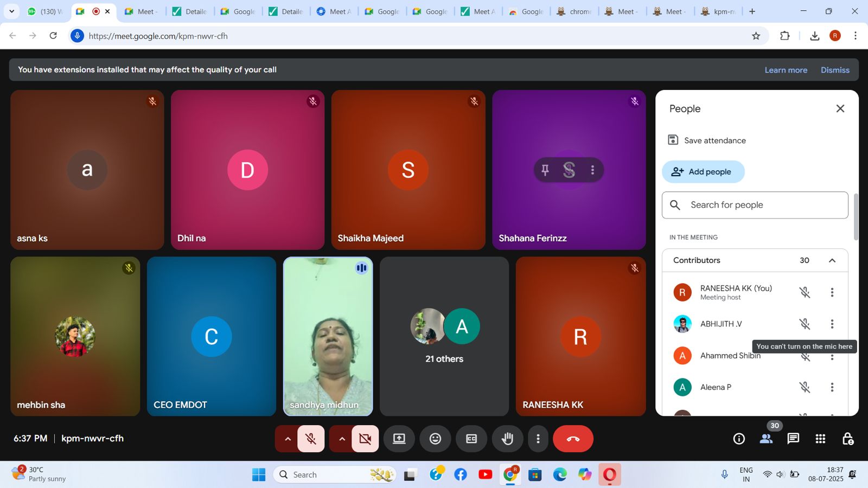Click the Add people button

pos(703,172)
